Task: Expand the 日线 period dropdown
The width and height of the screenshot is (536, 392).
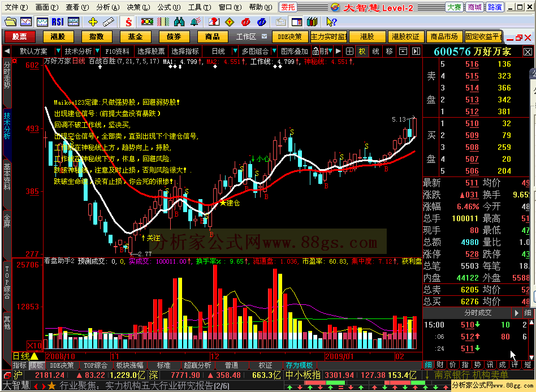Action: 235,51
